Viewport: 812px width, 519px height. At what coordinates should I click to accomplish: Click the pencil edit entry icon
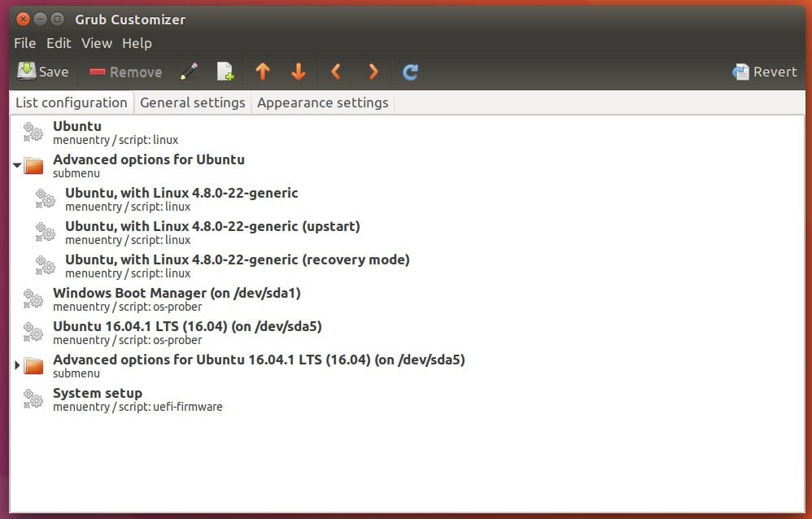pyautogui.click(x=189, y=72)
